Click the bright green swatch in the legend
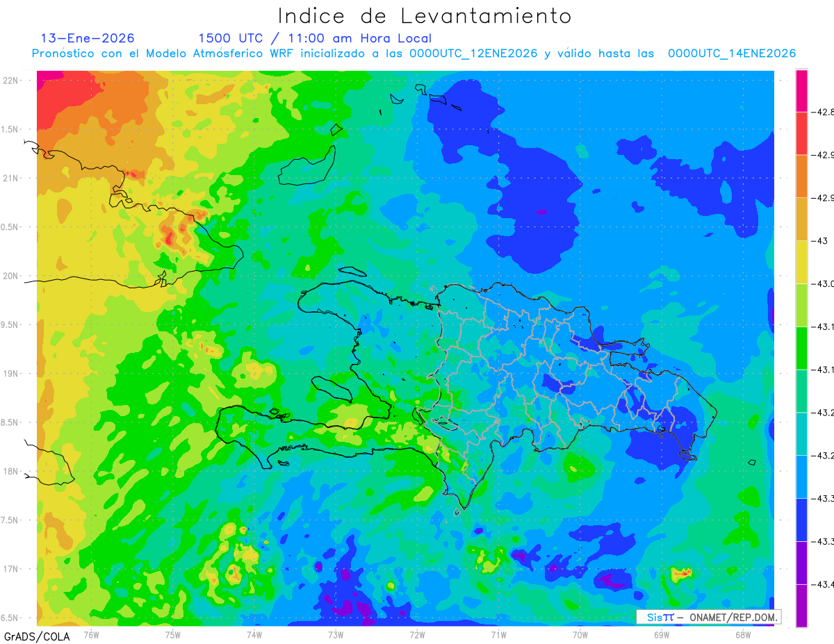 tap(801, 348)
